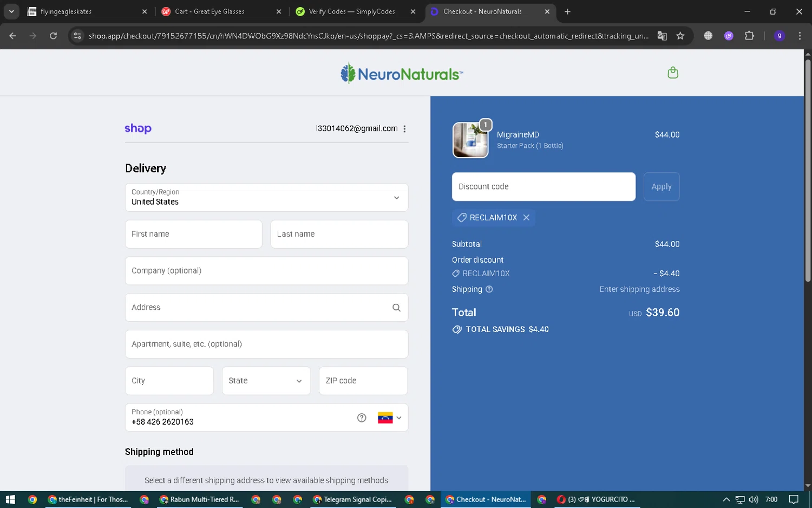Close the Great Eye Glasses tab

click(279, 11)
